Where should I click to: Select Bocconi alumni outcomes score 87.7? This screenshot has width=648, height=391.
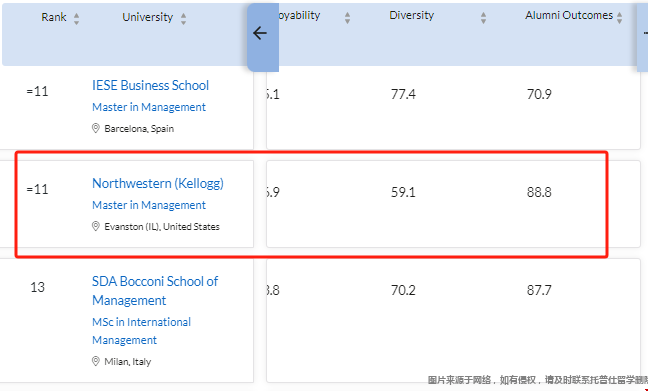tap(539, 290)
